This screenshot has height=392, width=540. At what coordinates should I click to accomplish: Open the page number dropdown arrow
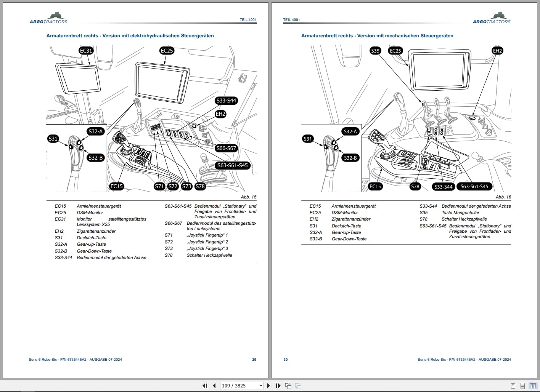(x=261, y=386)
